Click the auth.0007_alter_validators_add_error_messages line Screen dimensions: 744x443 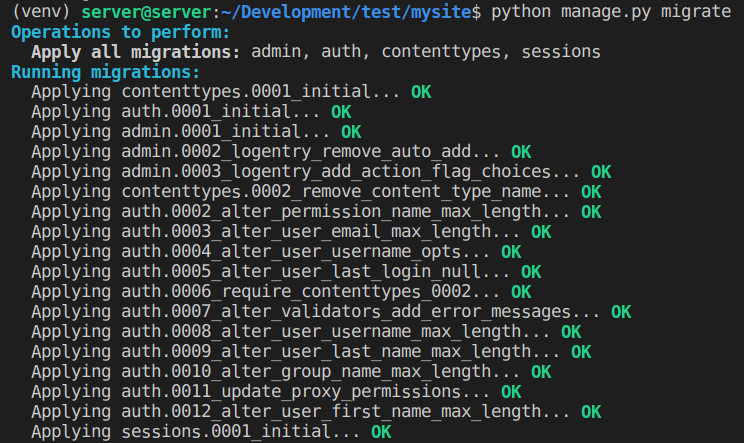[331, 312]
